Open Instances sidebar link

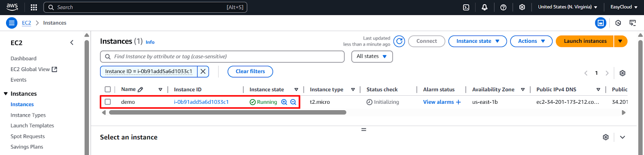point(22,105)
